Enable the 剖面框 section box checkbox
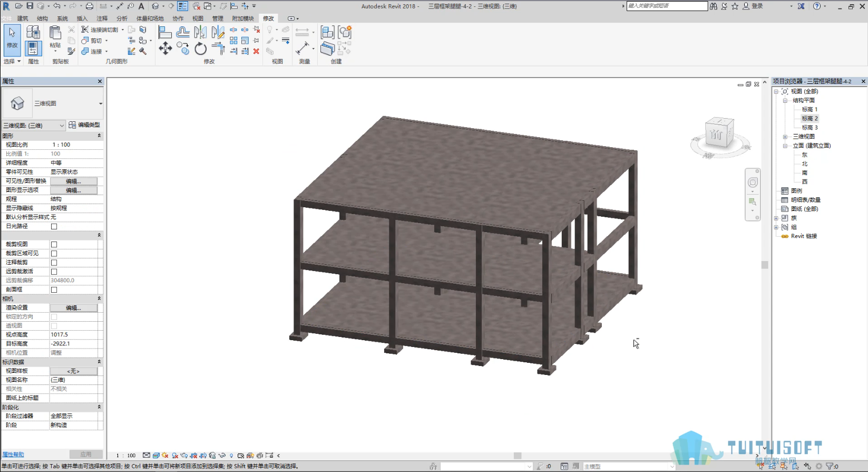The width and height of the screenshot is (868, 472). [54, 290]
